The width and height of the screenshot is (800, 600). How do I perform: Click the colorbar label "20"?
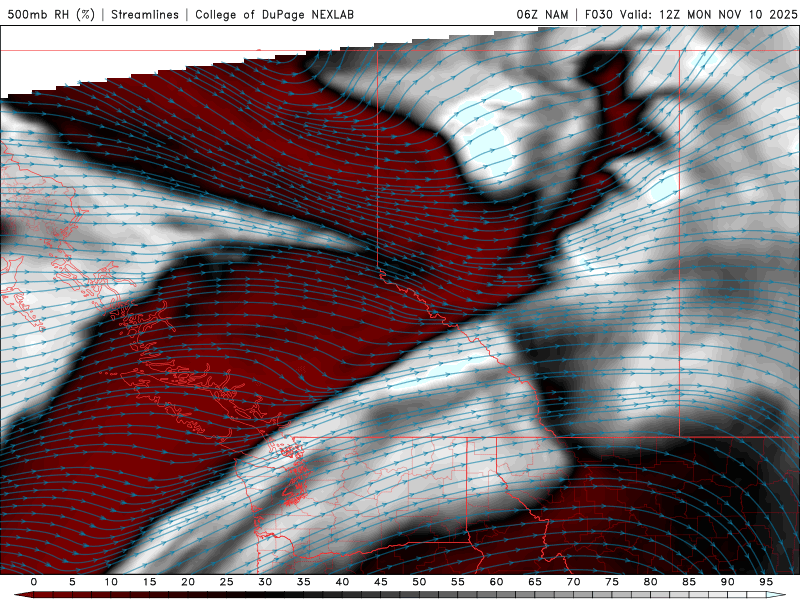coord(188,582)
